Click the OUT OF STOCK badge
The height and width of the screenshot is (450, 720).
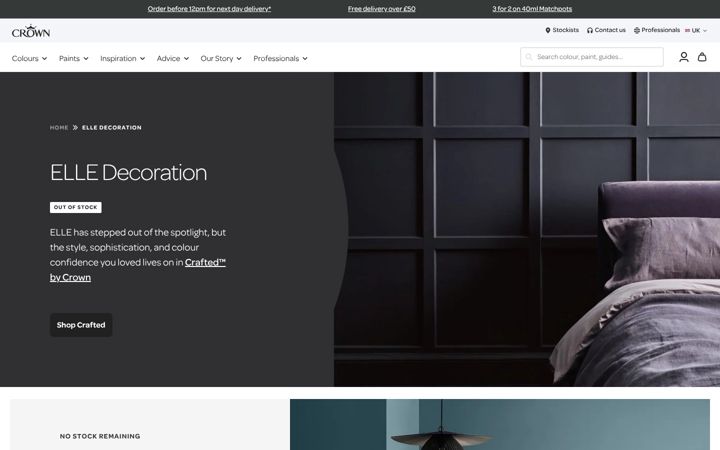[76, 207]
